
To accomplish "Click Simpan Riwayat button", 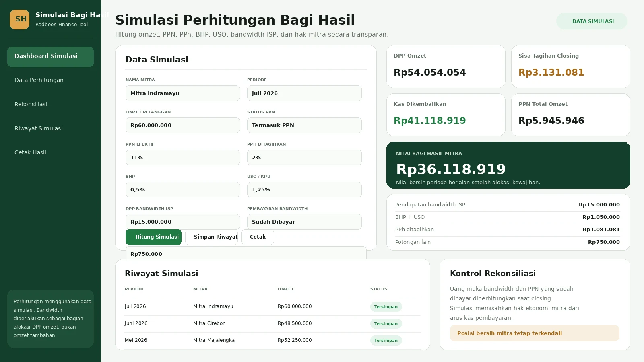I will 212,237.
